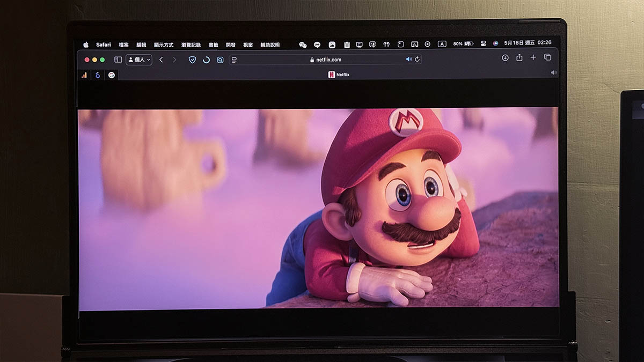Focus the netflix.com address field

coord(325,60)
